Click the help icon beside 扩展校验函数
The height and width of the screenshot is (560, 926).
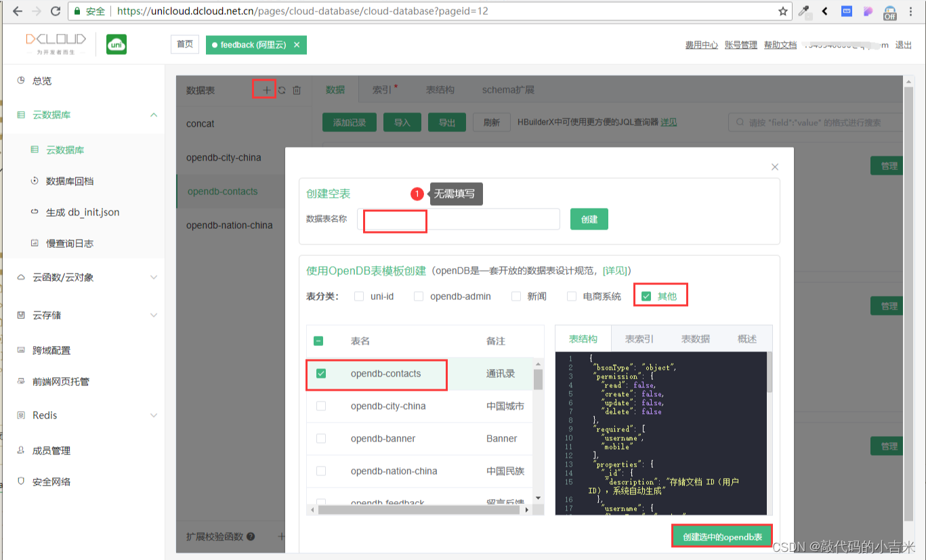pos(251,536)
